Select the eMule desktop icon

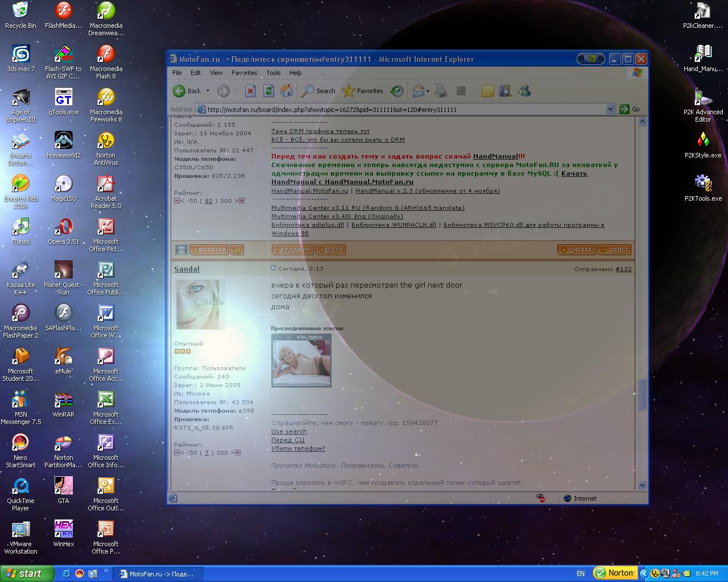click(63, 361)
